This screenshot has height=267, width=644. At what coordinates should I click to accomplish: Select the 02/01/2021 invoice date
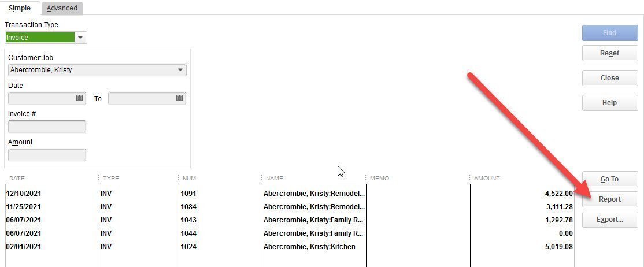pyautogui.click(x=23, y=246)
